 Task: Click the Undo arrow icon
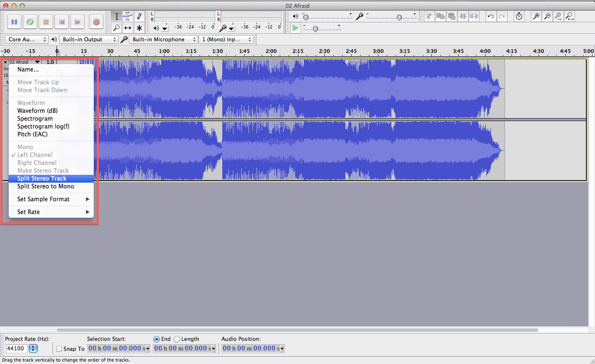pyautogui.click(x=490, y=17)
